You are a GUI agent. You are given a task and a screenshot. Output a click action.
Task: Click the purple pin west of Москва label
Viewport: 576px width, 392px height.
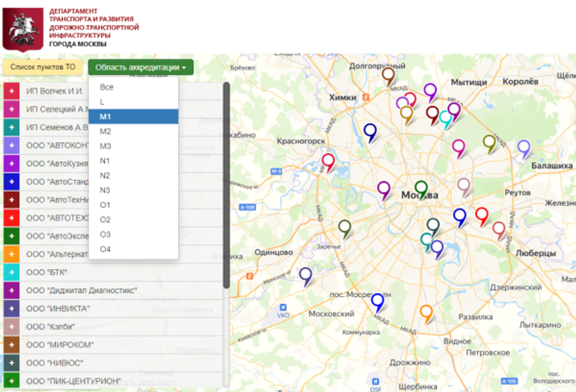[384, 190]
